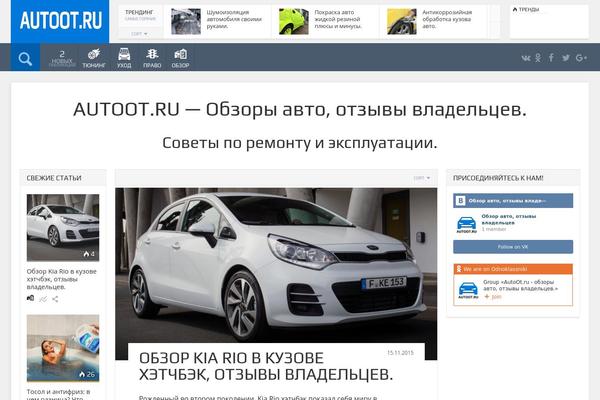Open the magnifier search icon
Image resolution: width=600 pixels, height=400 pixels.
[x=25, y=59]
